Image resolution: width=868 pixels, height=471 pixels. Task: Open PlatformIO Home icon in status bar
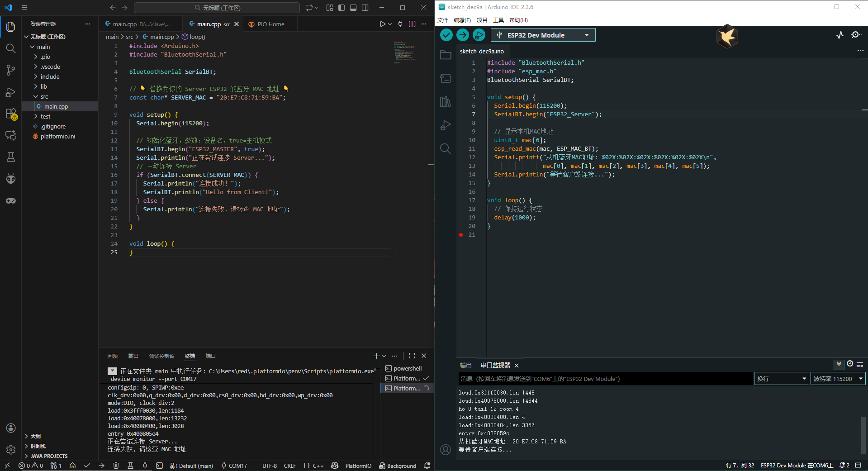[x=72, y=466]
